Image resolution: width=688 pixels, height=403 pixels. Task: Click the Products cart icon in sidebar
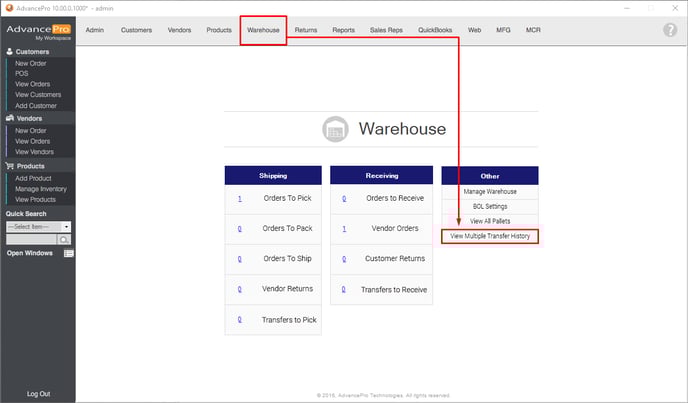point(11,166)
